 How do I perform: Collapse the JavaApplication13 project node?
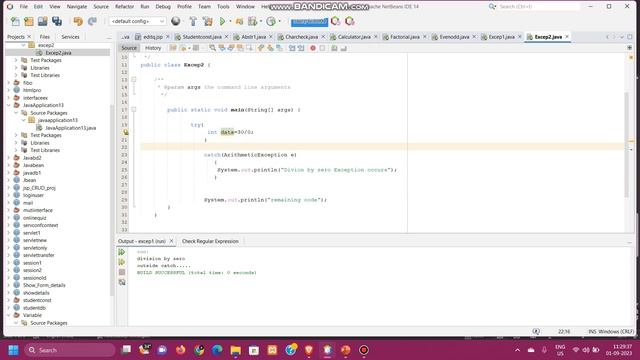(x=9, y=105)
